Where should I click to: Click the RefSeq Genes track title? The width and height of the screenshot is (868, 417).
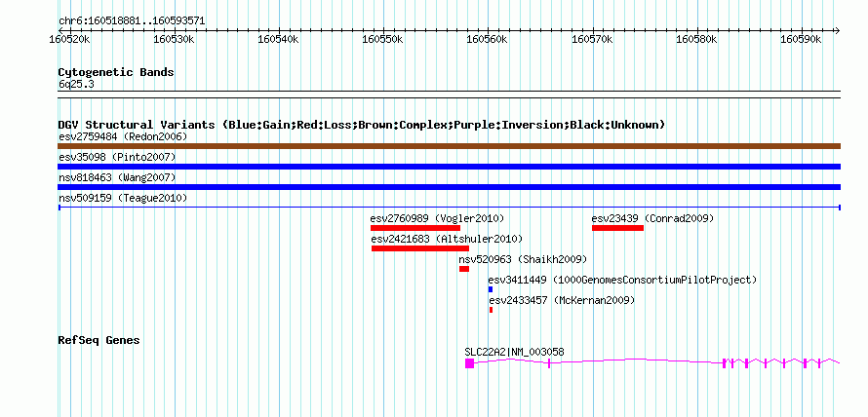point(99,340)
